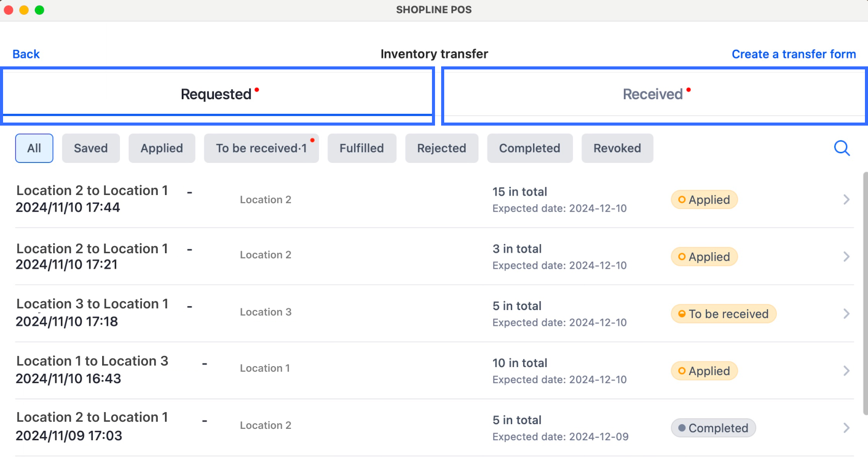Filter list by Fulfilled status

[x=361, y=148]
